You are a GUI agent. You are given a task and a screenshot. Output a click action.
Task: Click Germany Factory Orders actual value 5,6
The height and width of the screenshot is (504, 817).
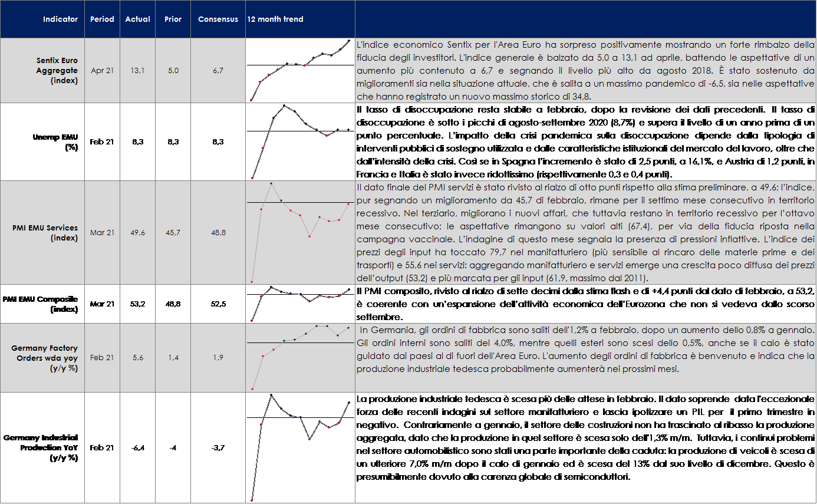pos(137,358)
